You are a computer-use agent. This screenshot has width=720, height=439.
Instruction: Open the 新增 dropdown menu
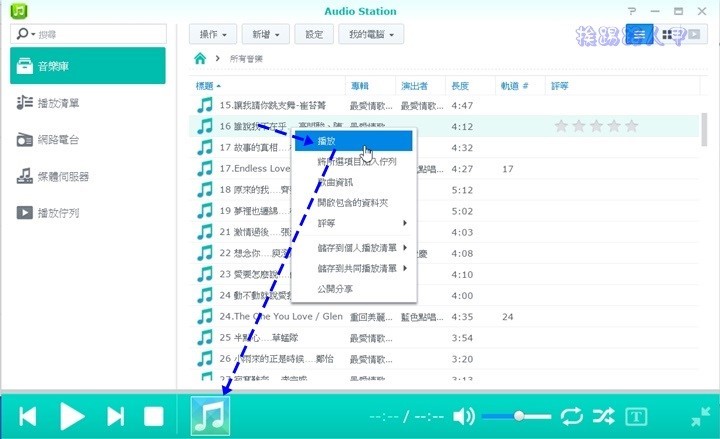click(x=268, y=34)
